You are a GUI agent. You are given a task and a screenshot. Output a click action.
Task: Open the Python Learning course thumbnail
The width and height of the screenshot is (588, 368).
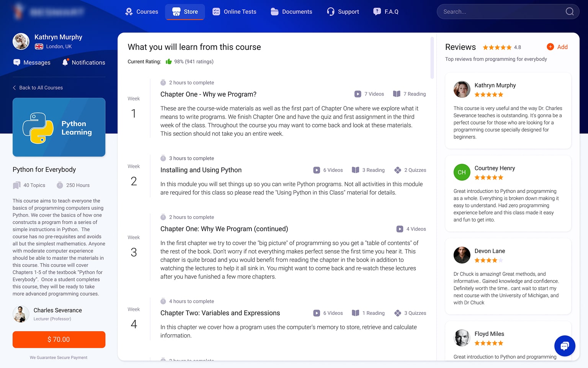point(59,127)
